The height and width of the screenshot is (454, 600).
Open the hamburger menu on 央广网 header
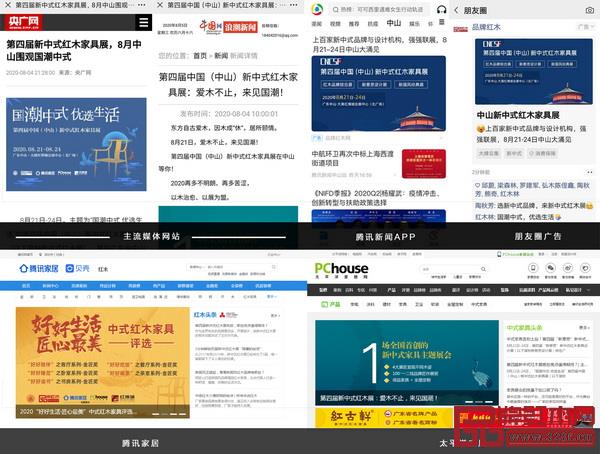click(x=144, y=21)
